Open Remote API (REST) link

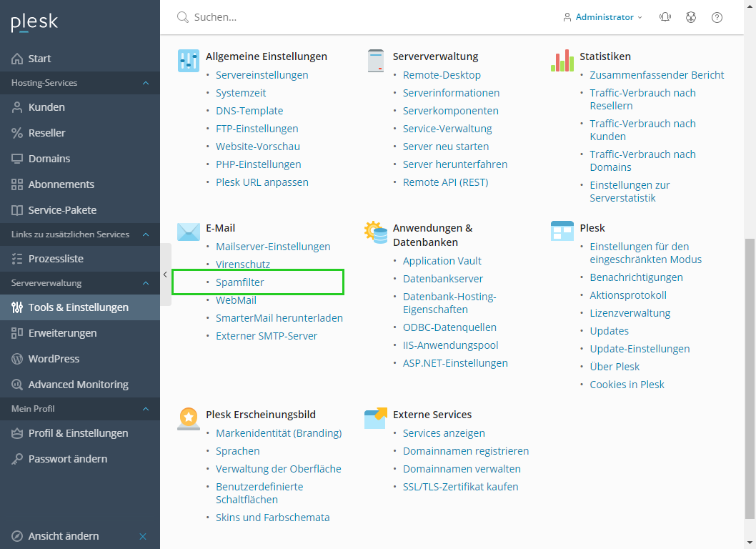pos(445,182)
